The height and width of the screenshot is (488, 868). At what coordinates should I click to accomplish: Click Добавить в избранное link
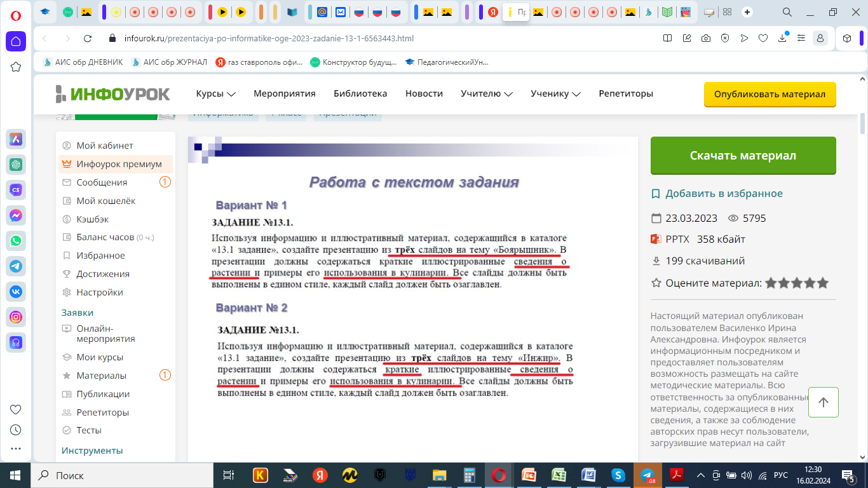(717, 193)
